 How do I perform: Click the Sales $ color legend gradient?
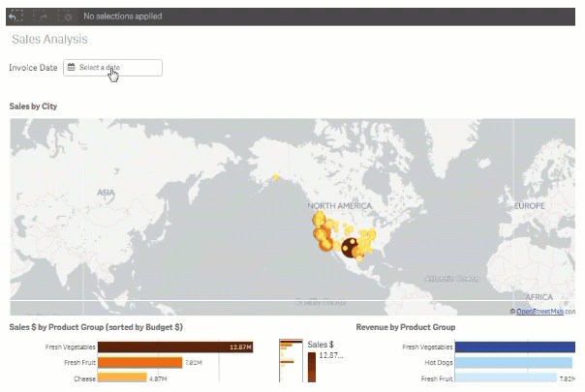click(312, 367)
